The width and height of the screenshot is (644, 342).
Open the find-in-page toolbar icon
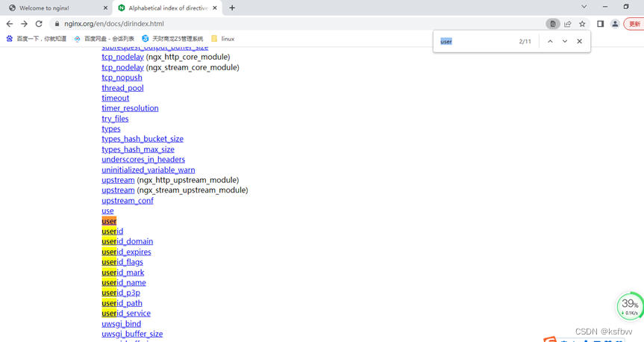(x=553, y=24)
